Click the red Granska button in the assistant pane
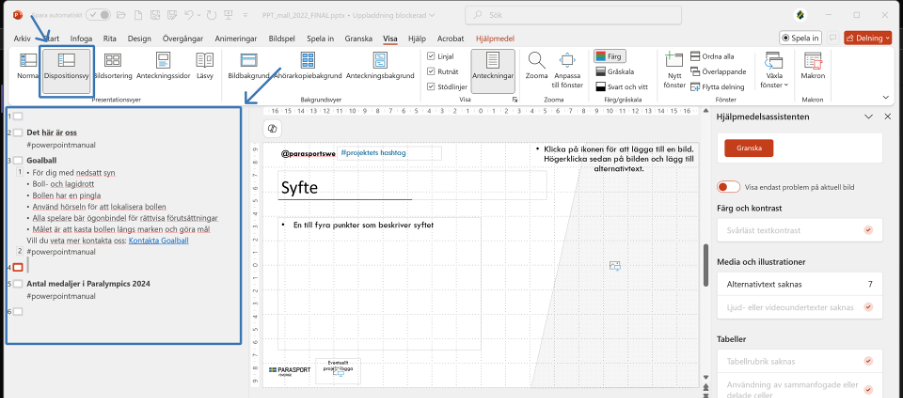The width and height of the screenshot is (904, 398). click(749, 148)
